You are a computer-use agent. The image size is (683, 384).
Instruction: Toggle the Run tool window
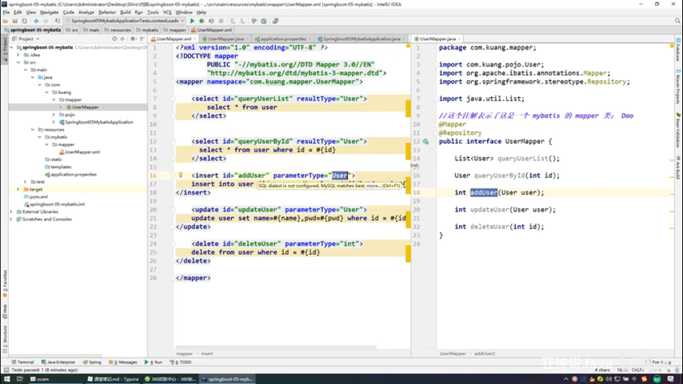click(154, 362)
